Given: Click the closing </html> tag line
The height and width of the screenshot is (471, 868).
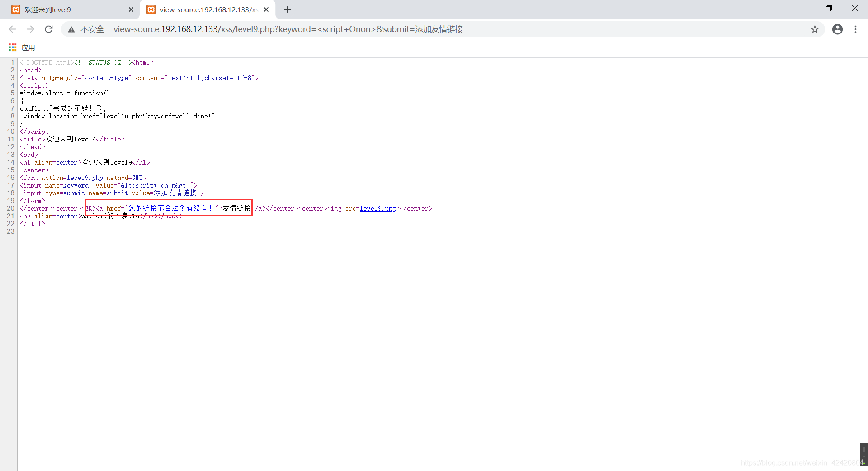Looking at the screenshot, I should pos(33,224).
